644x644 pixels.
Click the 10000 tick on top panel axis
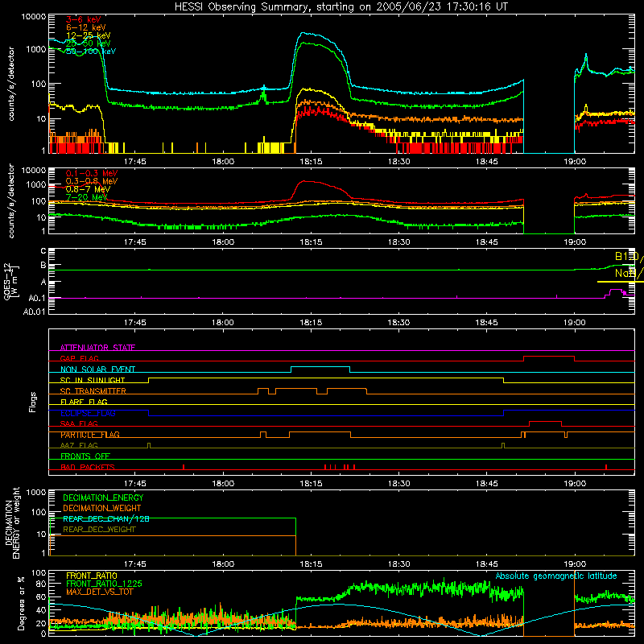34,17
